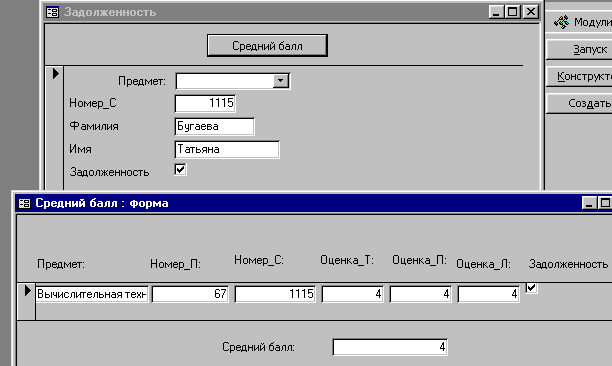Click the form icon in Задолженность title bar

click(x=52, y=12)
